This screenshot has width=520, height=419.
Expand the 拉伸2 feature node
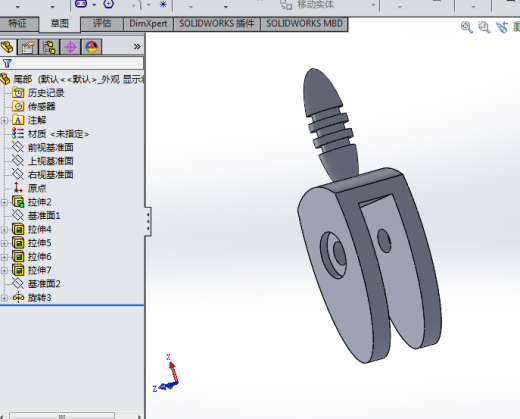(4, 202)
